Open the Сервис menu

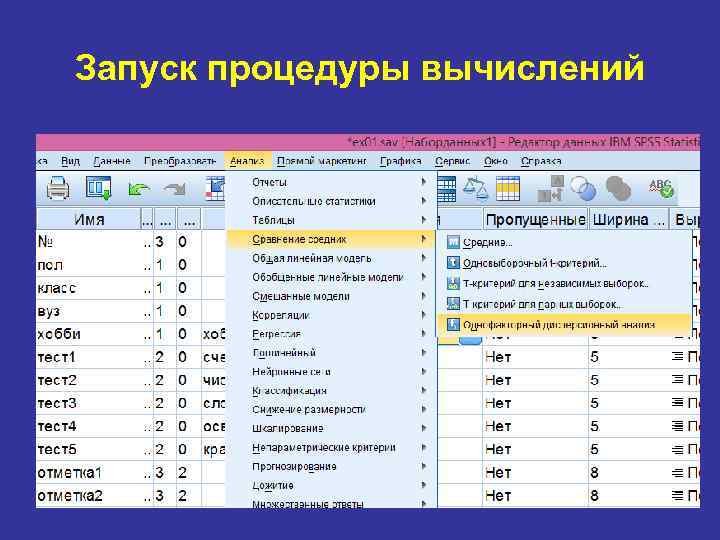click(x=452, y=161)
